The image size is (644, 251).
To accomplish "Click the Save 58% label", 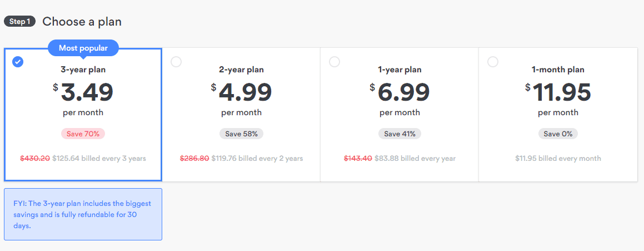I will point(241,134).
